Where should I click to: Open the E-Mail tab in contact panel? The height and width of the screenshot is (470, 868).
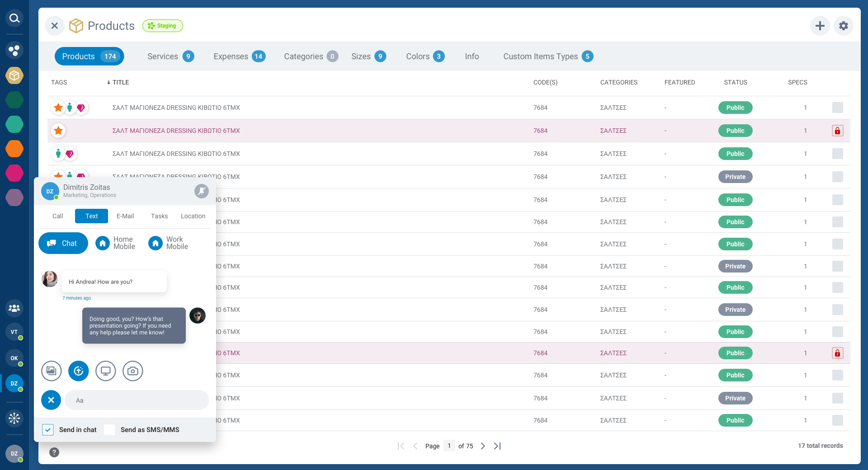tap(125, 216)
